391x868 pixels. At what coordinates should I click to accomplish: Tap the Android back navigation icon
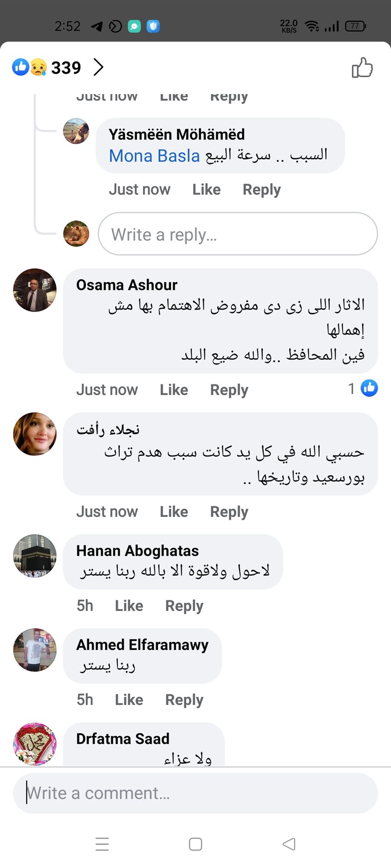click(x=289, y=844)
